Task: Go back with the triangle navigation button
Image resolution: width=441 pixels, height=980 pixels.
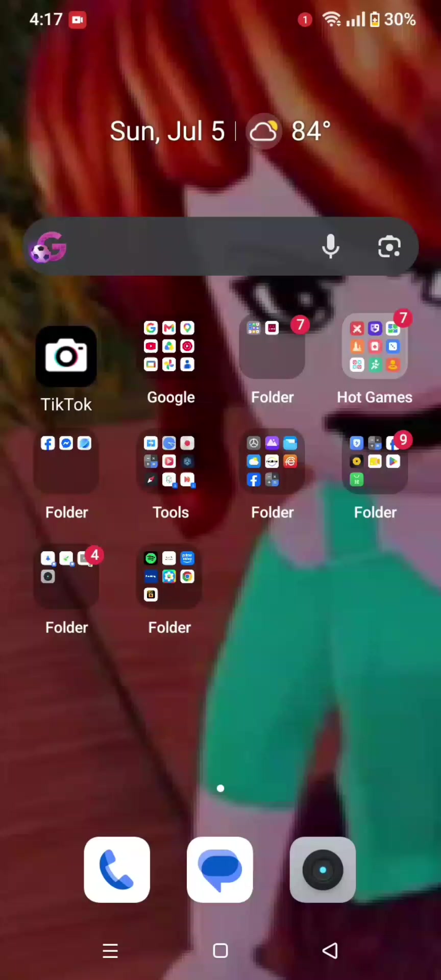Action: coord(330,950)
